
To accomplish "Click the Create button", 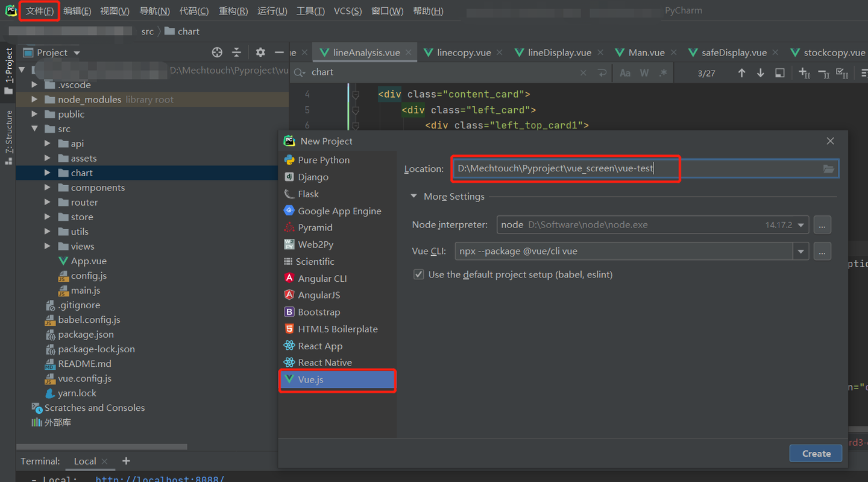I will coord(816,454).
